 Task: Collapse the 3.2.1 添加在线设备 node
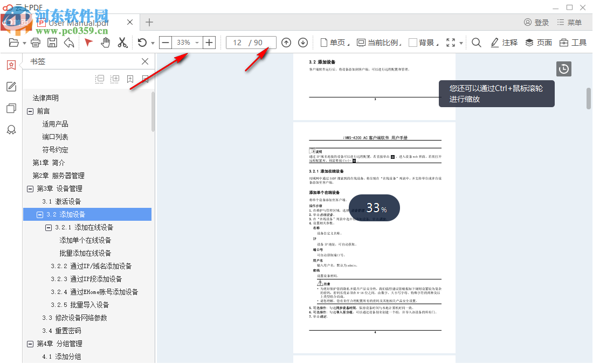(48, 227)
